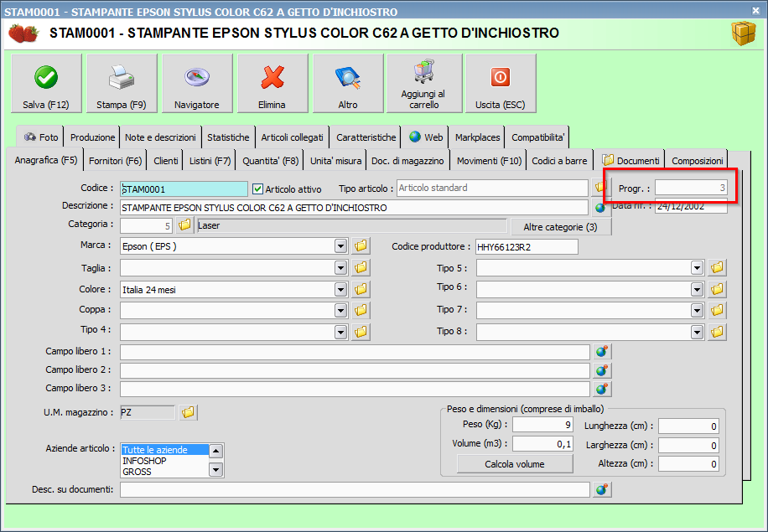Open the Altro magnifier button
This screenshot has height=532, width=768.
pos(348,84)
